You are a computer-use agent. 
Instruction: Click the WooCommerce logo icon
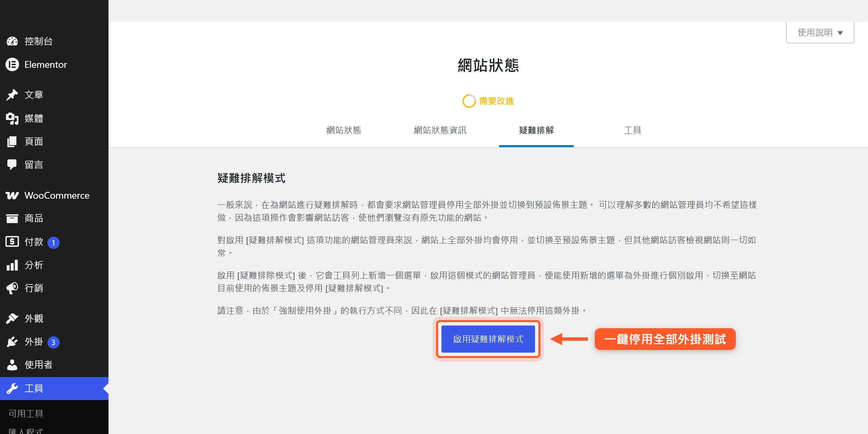[12, 195]
